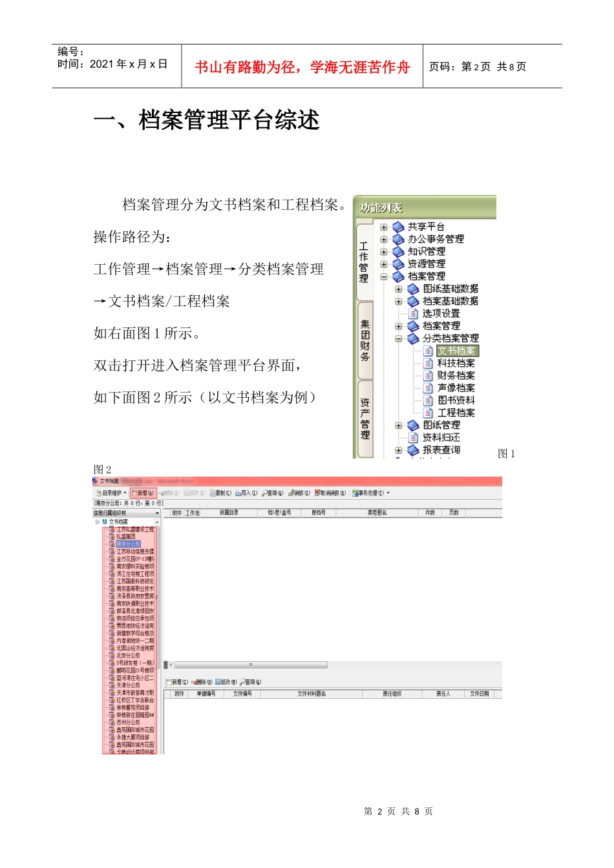Click the 办公事务管理 book icon
The image size is (614, 868).
coord(399,239)
